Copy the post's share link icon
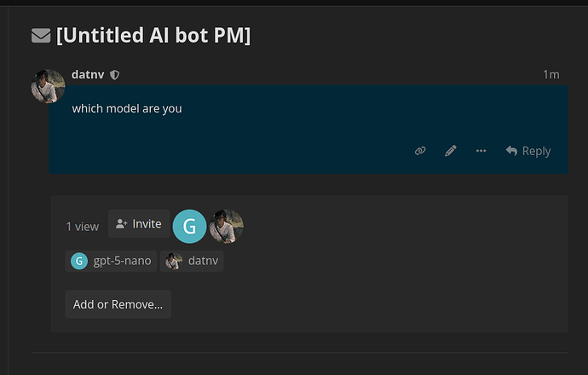 tap(420, 151)
